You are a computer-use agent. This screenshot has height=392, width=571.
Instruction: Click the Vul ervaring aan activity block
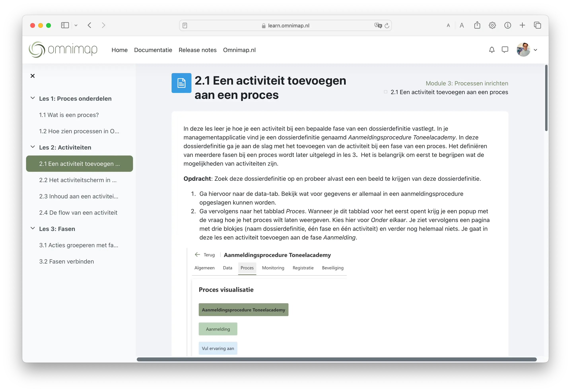[218, 348]
